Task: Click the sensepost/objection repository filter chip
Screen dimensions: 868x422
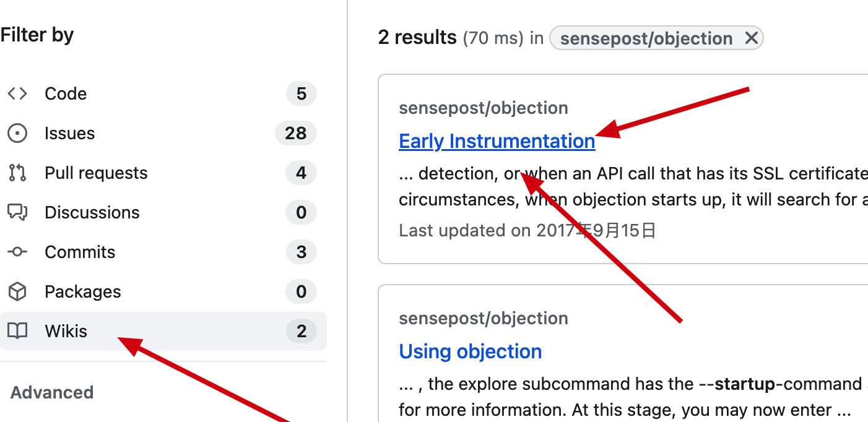Action: coord(646,38)
